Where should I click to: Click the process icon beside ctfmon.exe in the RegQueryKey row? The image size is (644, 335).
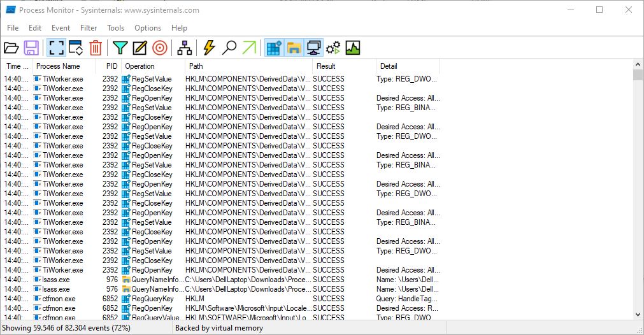pos(37,299)
